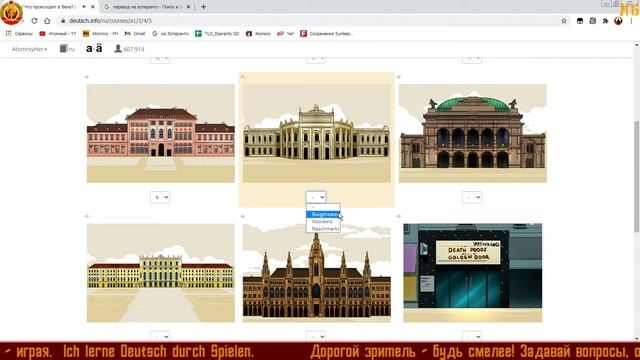The image size is (640, 360).
Task: Click the clipboard extension icon
Action: 593,21
